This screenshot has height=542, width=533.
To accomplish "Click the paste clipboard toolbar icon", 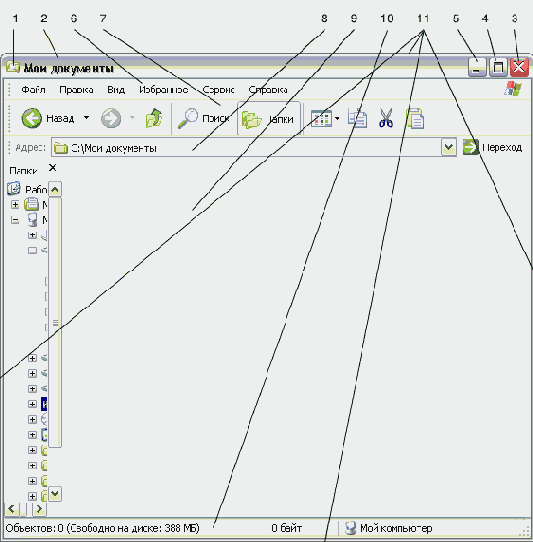I will click(x=415, y=118).
